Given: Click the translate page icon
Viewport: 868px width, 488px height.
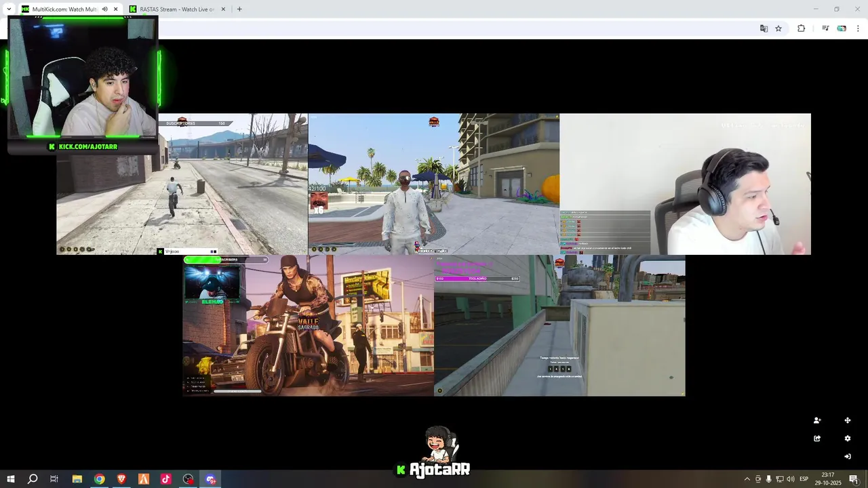Looking at the screenshot, I should coord(764,28).
